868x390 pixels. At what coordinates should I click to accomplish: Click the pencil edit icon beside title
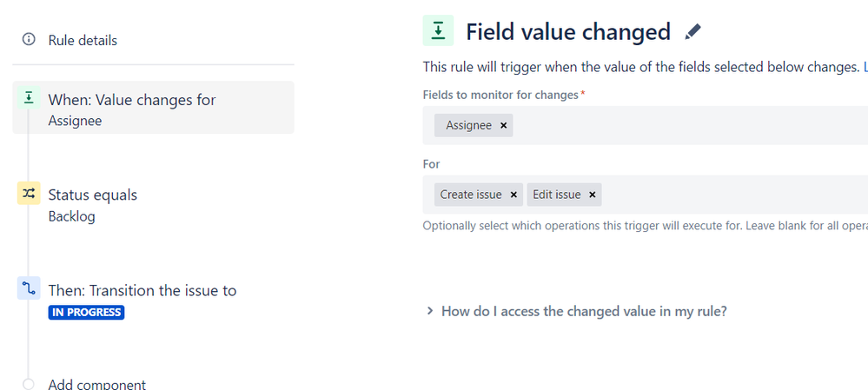[692, 32]
